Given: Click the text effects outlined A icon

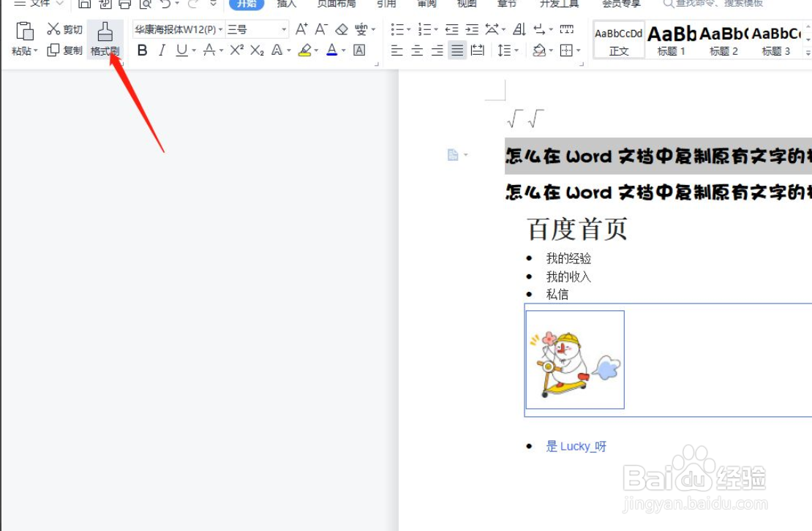Looking at the screenshot, I should click(x=277, y=50).
